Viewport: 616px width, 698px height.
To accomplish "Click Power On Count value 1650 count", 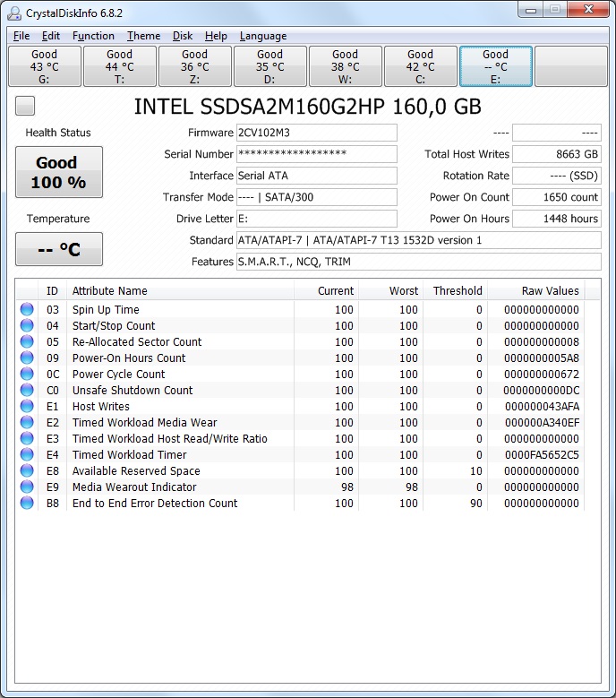I will [x=556, y=197].
